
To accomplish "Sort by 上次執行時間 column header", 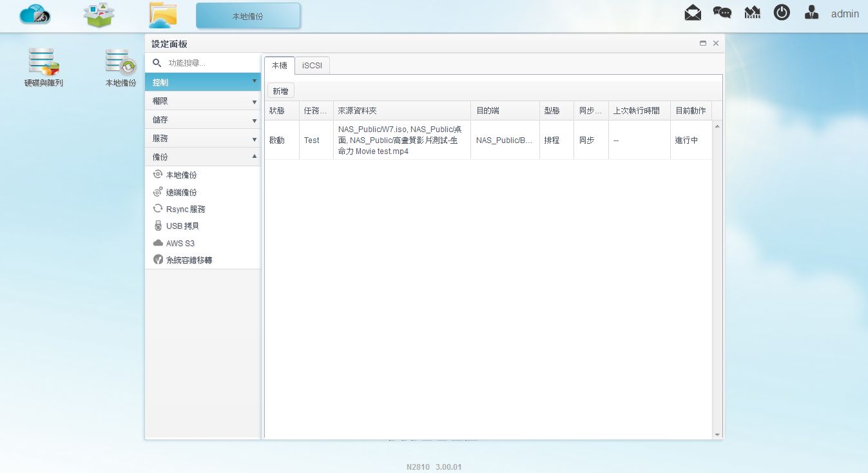I will point(639,111).
